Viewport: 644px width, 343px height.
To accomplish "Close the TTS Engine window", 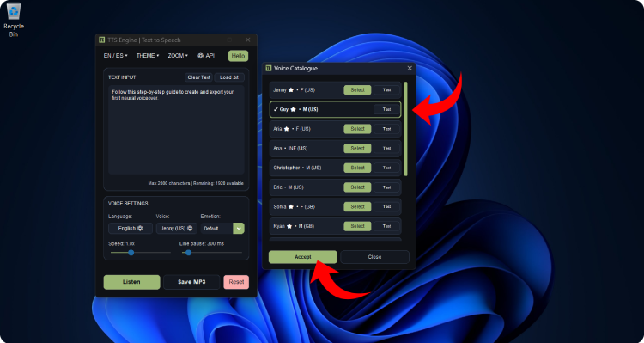I will point(247,40).
